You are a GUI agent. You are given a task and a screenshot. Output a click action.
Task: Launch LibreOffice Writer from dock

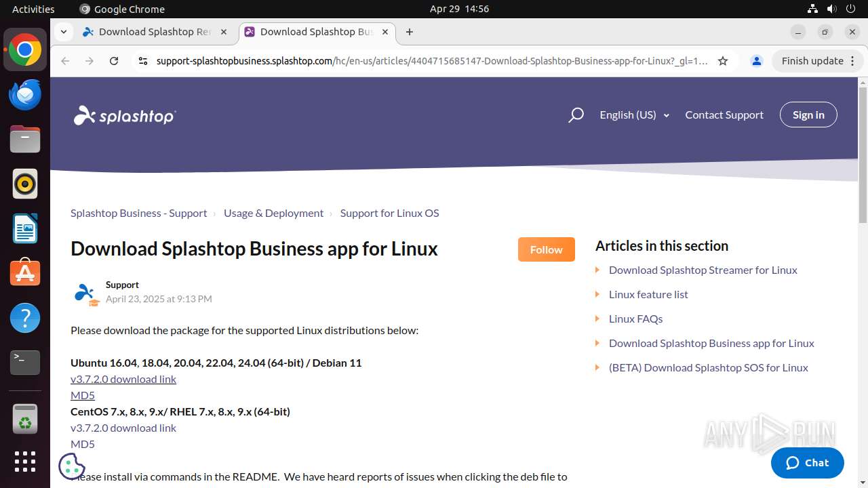coord(25,228)
